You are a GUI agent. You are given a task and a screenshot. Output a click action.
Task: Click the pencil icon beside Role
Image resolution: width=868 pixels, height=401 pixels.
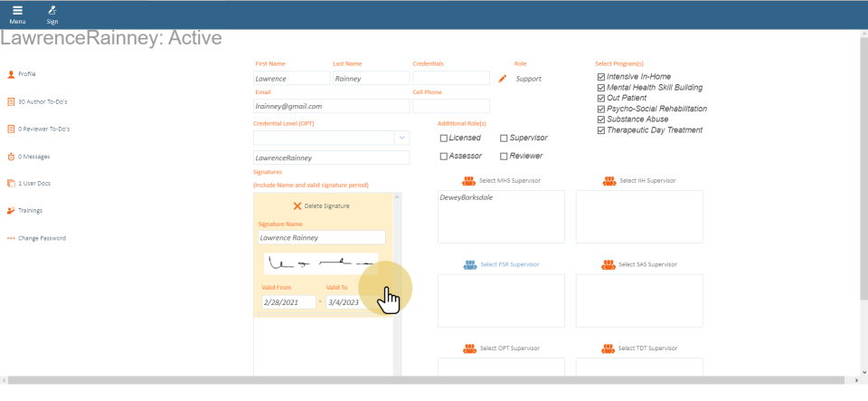click(x=503, y=79)
